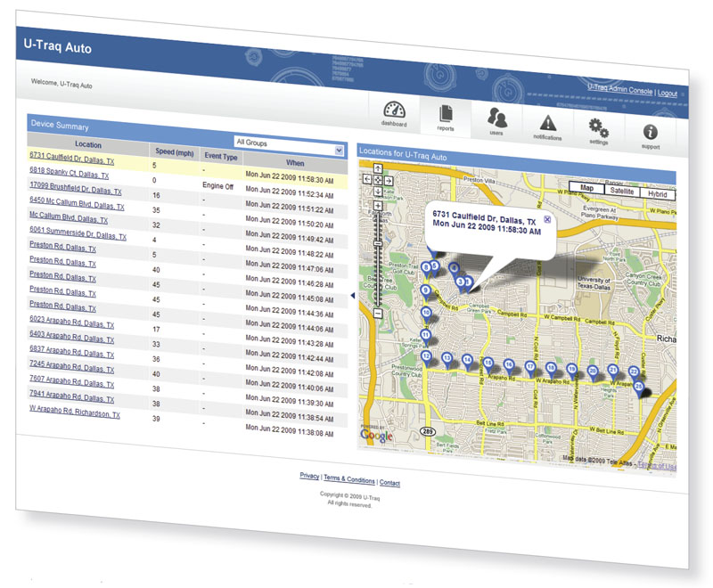Viewport: 713px width, 588px height.
Task: Select map marker 14
Action: (467, 361)
